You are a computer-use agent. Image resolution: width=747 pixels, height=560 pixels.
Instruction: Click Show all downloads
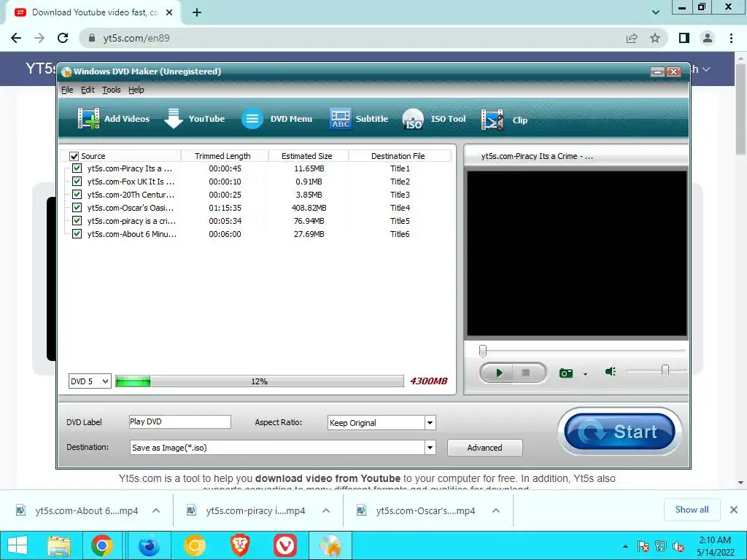tap(692, 510)
